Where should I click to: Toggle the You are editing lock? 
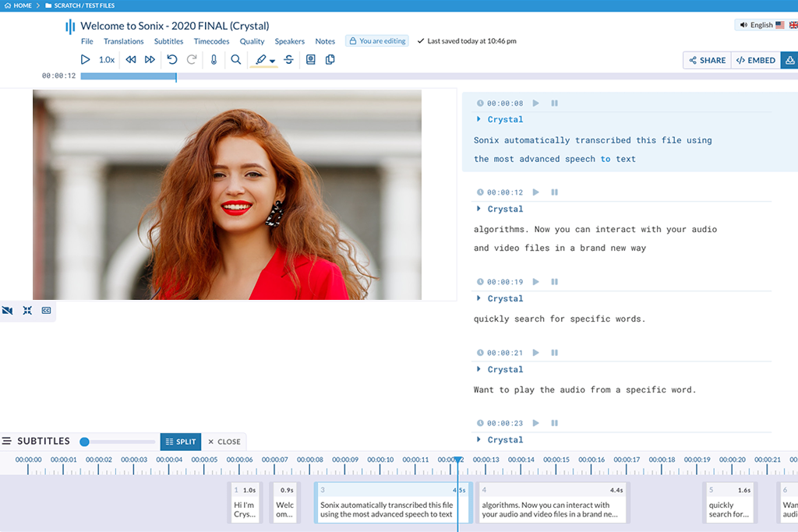[377, 41]
